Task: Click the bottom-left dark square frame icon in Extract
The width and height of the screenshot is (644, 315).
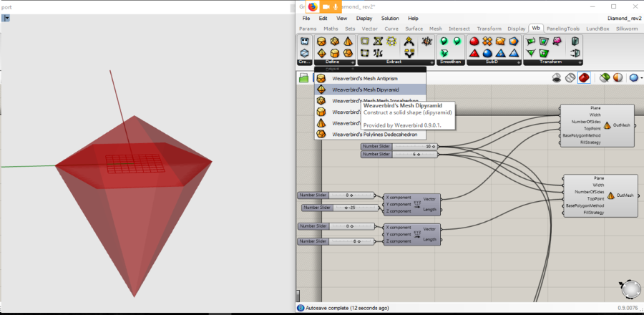Action: click(x=364, y=53)
